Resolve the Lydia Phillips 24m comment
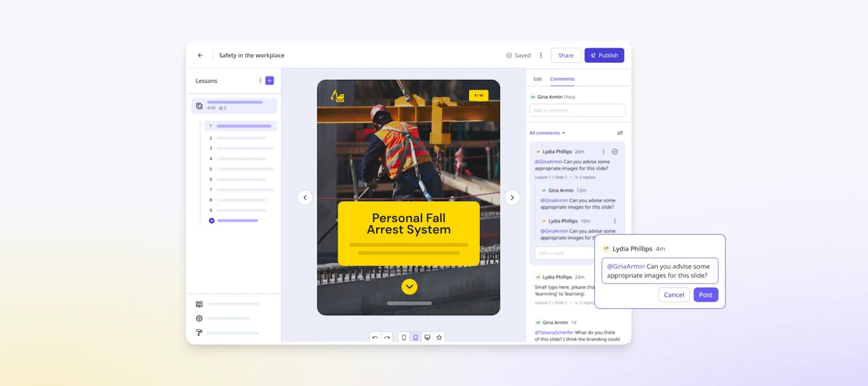This screenshot has width=868, height=386. (615, 152)
